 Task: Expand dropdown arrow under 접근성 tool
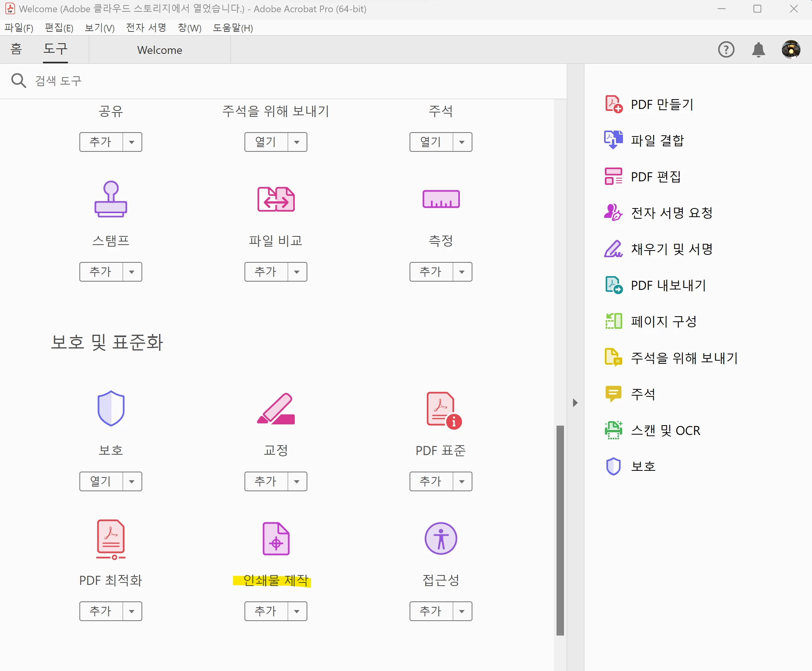[x=462, y=611]
